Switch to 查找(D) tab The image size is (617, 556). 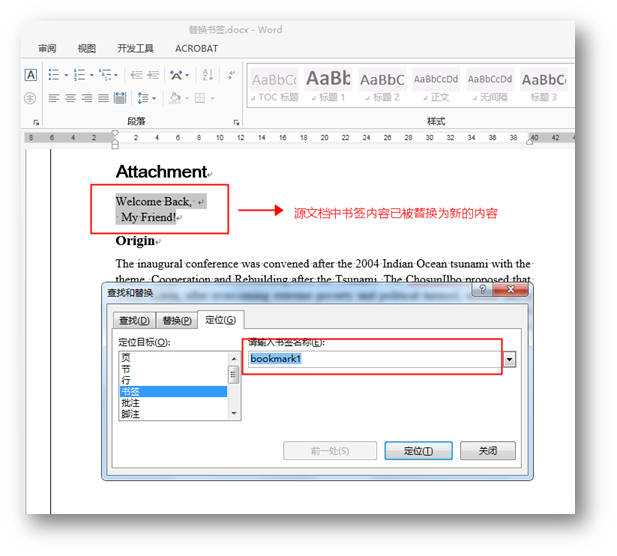[x=134, y=321]
